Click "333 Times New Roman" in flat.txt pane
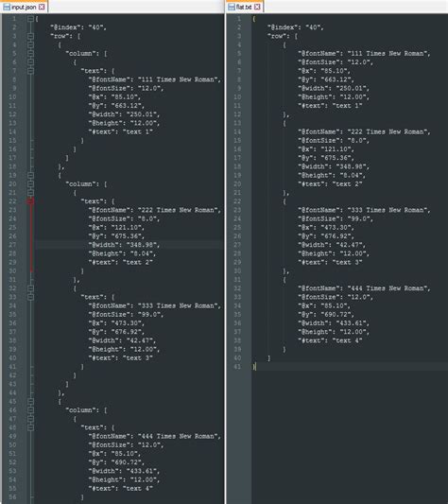 (x=388, y=210)
